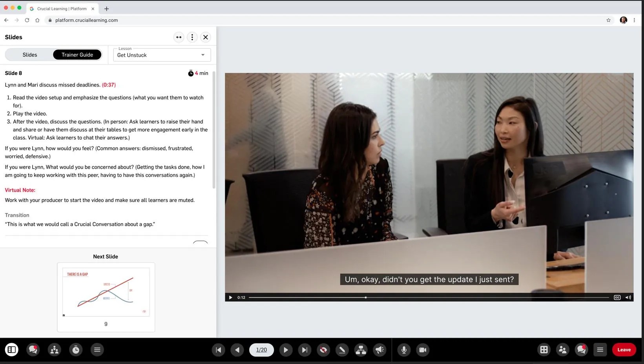644x364 pixels.
Task: Select the annotation pen tool
Action: click(342, 349)
